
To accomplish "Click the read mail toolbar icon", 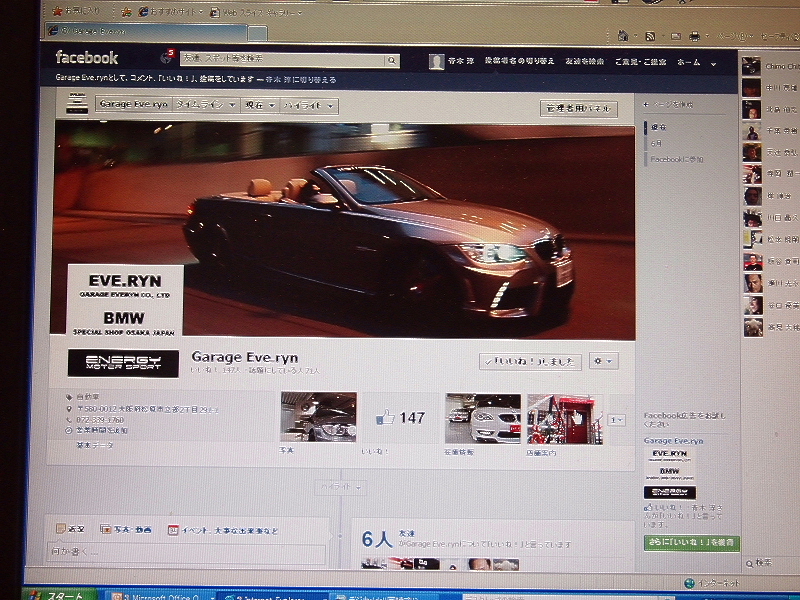I will click(x=676, y=36).
